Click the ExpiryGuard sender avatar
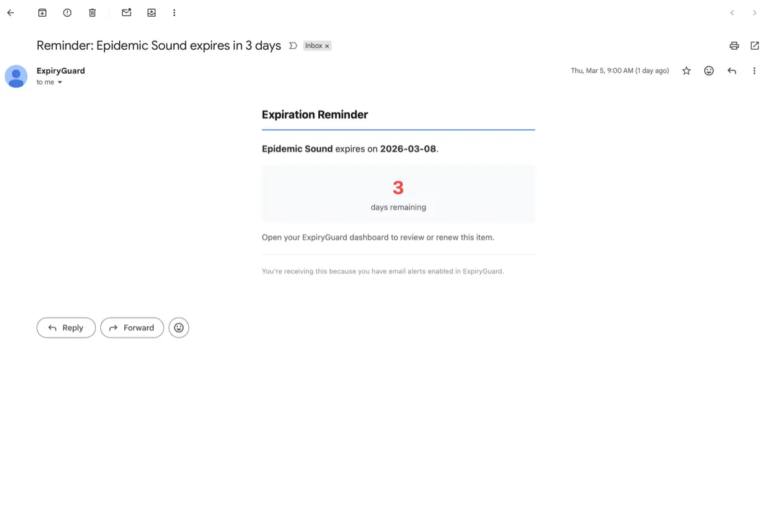The width and height of the screenshot is (776, 532). (x=16, y=76)
